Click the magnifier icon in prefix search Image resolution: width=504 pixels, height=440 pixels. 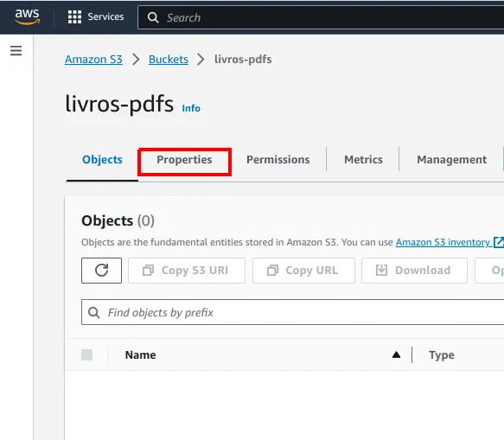point(94,312)
